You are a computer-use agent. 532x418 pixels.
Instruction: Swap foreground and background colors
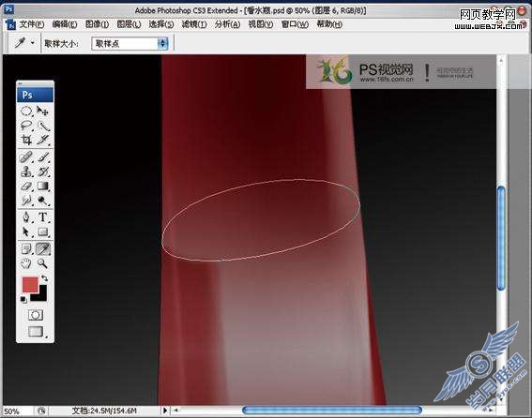tap(44, 278)
